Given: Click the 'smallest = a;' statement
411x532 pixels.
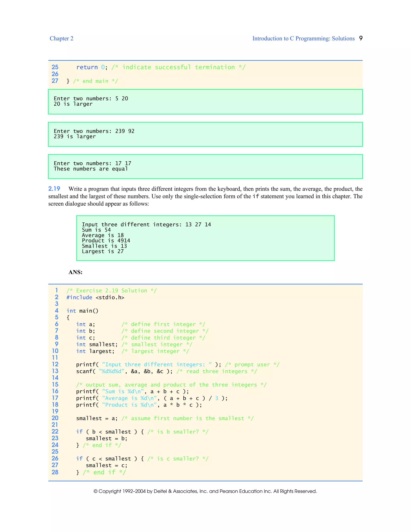Looking at the screenshot, I should (97, 419).
